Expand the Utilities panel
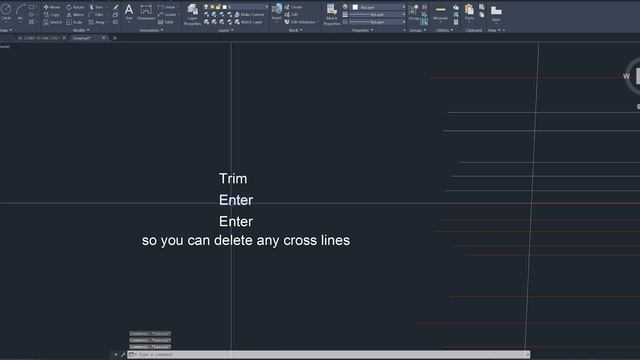 pos(444,30)
